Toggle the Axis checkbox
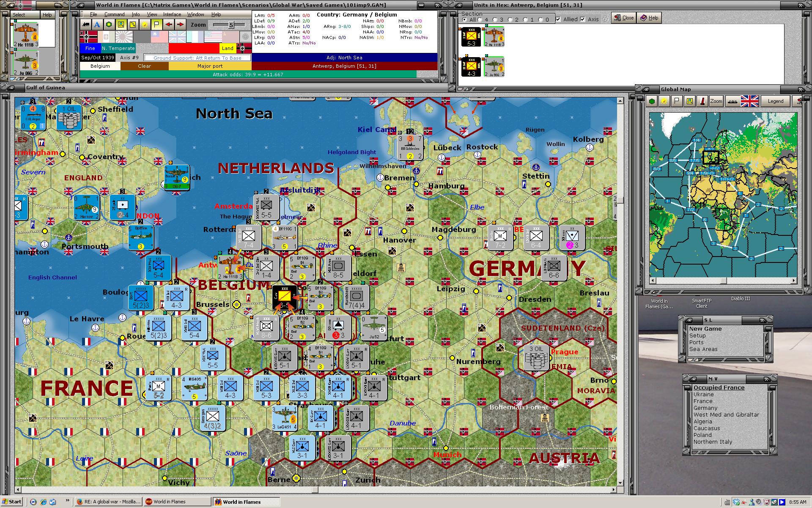 pos(583,19)
